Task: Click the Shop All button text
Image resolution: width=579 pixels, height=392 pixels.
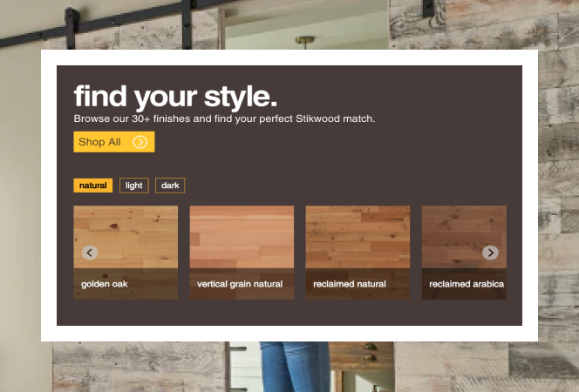Action: tap(99, 142)
